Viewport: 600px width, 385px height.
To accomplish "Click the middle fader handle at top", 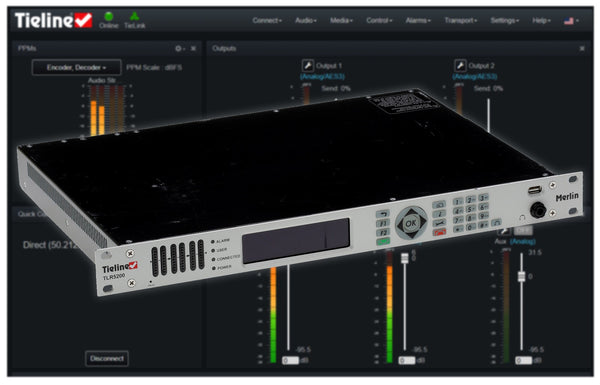I will tap(404, 258).
